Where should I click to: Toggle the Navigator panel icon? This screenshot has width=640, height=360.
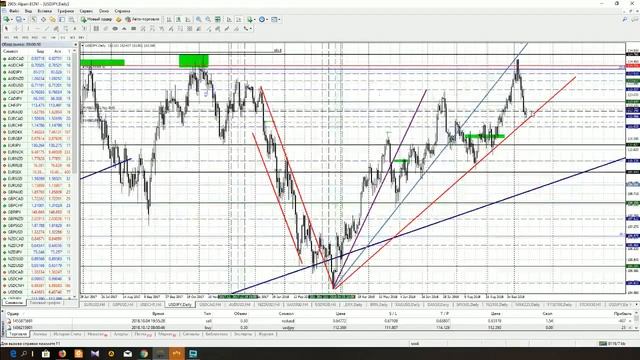(x=53, y=19)
